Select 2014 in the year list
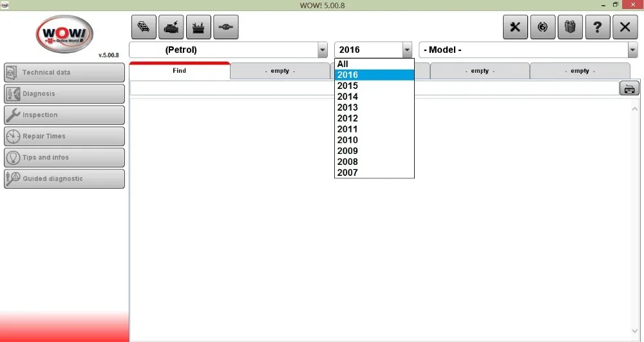Screen dimensions: 644x342 (x=374, y=97)
